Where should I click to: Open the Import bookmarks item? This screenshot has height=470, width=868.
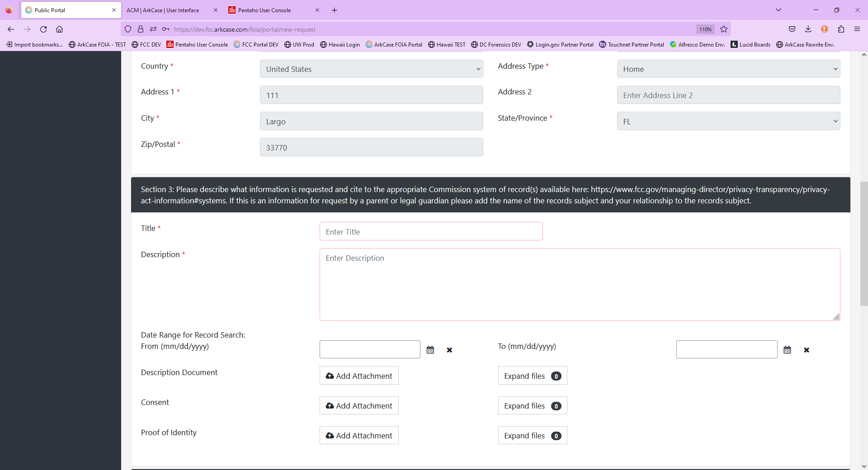pos(34,45)
